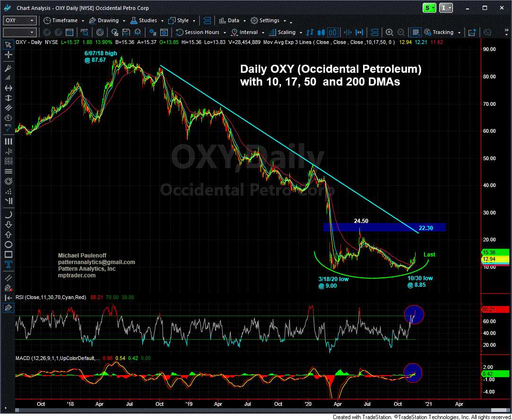Open the empty combo box below OXY
The width and height of the screenshot is (512, 420).
(19, 32)
